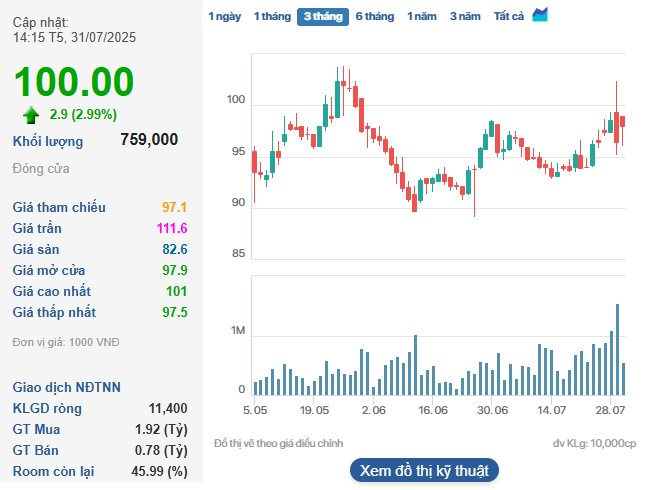Click the 759,000 trading volume value
This screenshot has height=490, width=656.
149,140
